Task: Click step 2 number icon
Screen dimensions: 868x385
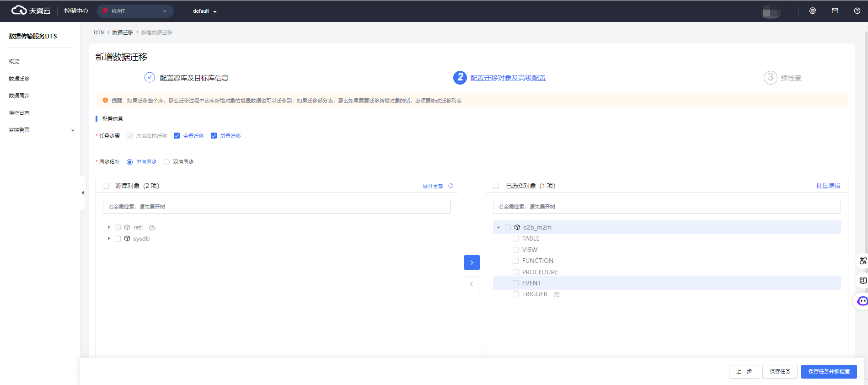Action: coord(460,77)
